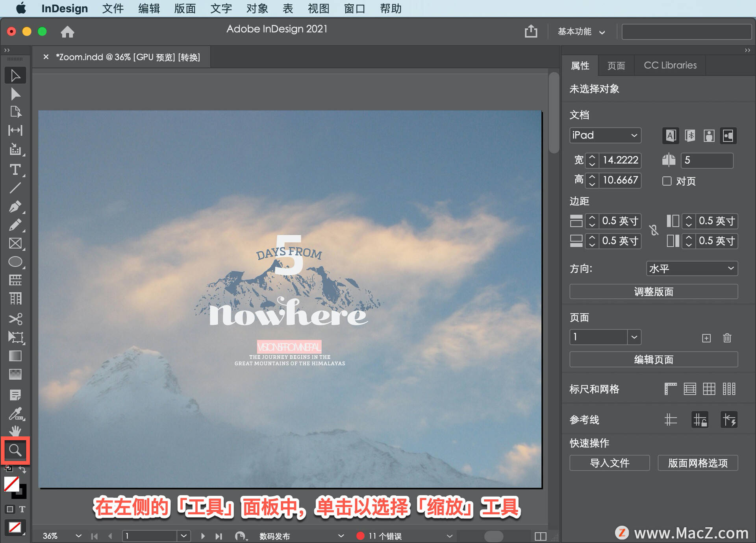Click the fill color swatch

click(x=11, y=484)
